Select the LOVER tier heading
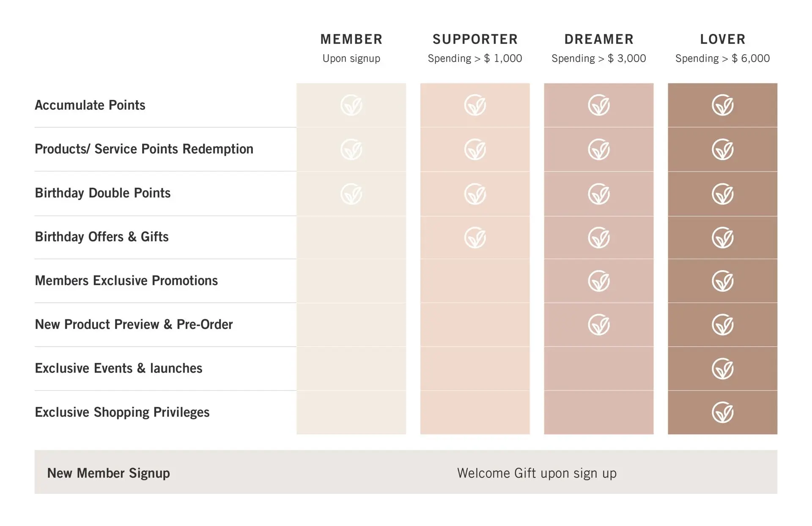 pyautogui.click(x=722, y=39)
